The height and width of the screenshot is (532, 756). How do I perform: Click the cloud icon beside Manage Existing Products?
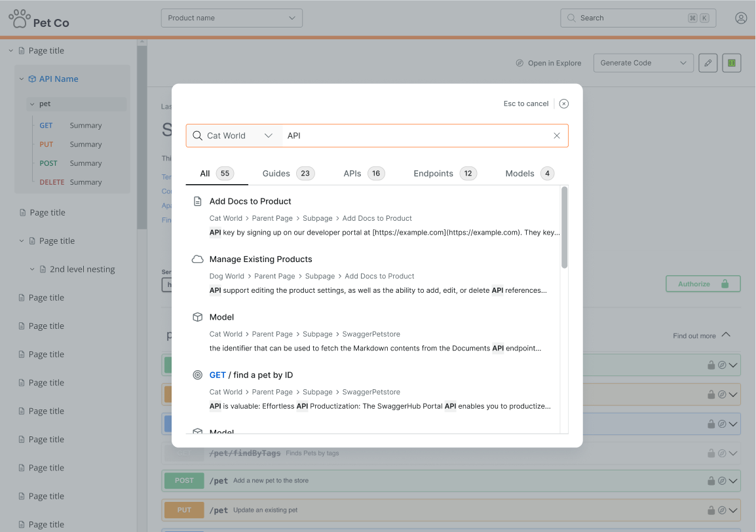(197, 259)
